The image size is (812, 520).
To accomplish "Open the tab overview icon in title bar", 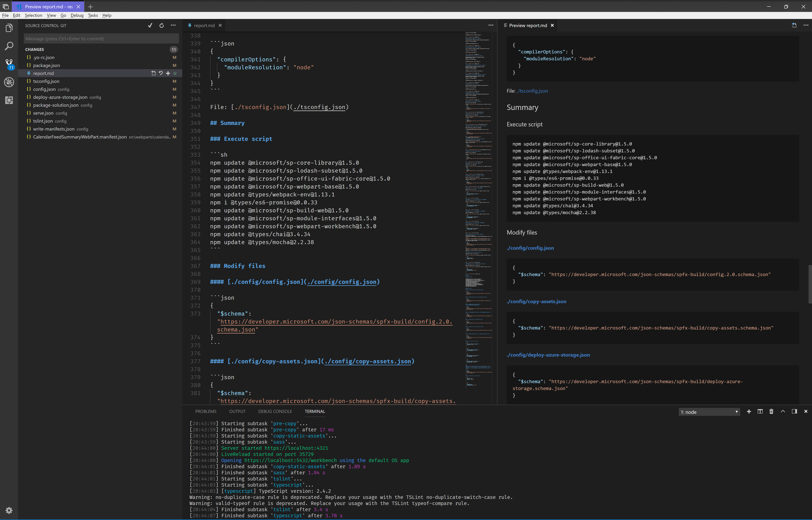I will click(x=6, y=7).
